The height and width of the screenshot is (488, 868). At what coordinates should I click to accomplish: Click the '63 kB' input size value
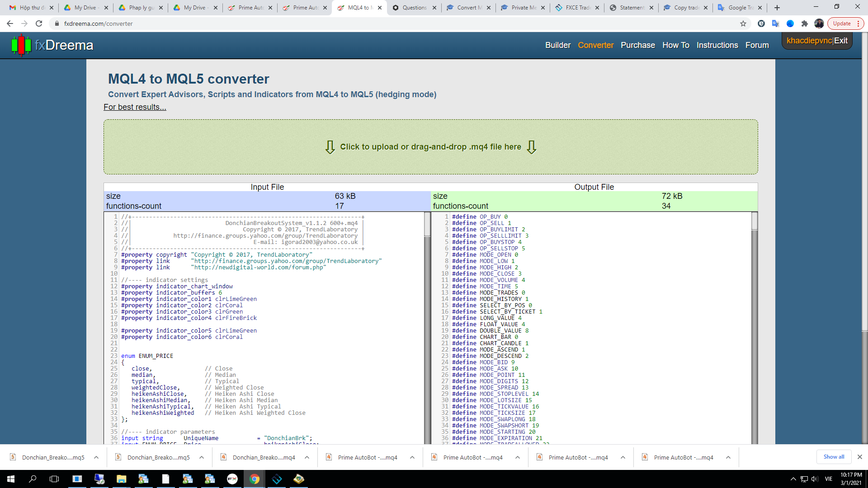click(345, 196)
